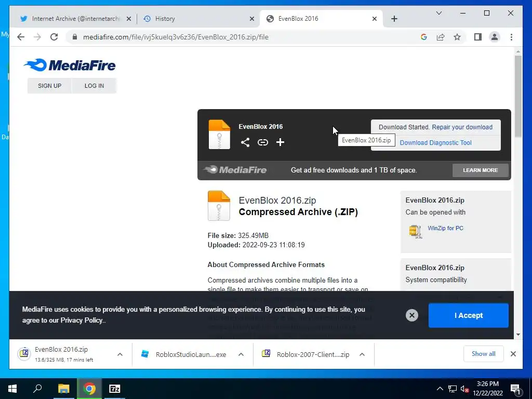Viewport: 532px width, 399px height.
Task: Expand options for EvenBlox 2016.zip download
Action: [x=120, y=354]
